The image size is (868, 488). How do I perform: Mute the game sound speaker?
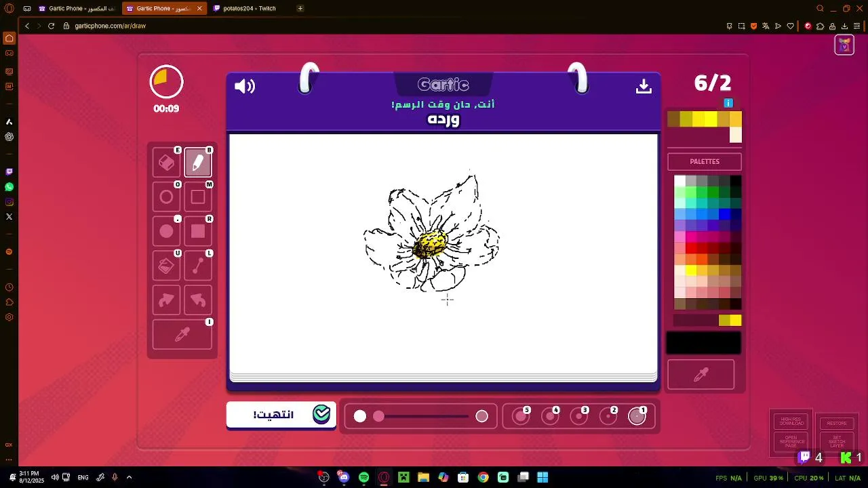tap(245, 86)
